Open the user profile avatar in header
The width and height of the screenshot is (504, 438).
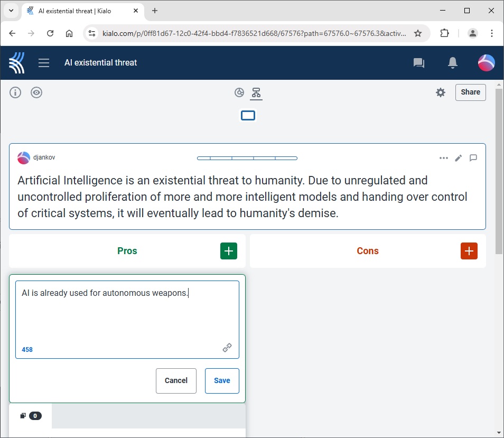tap(486, 63)
